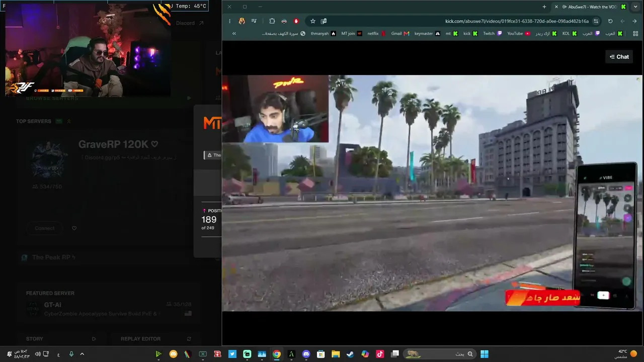Open the MT join bookmark

(x=352, y=33)
